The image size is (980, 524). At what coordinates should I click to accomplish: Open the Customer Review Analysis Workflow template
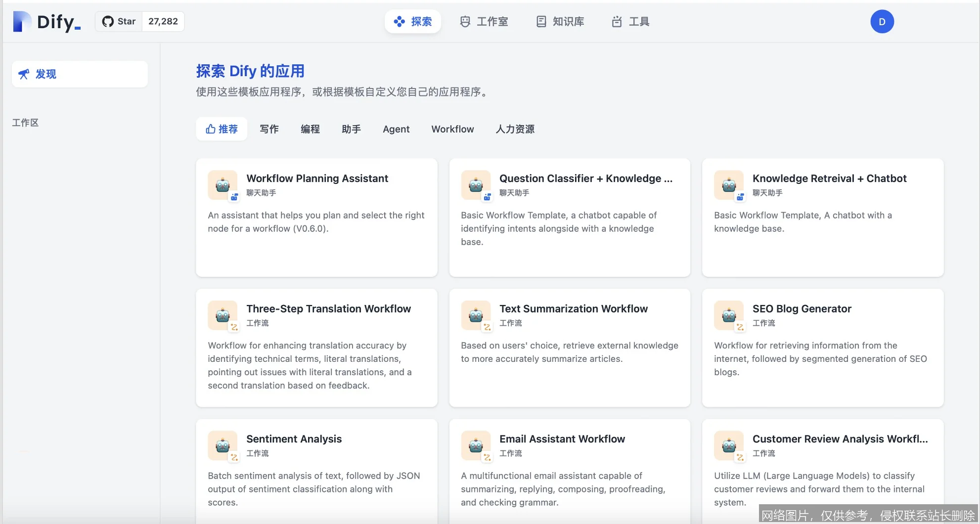pos(822,470)
